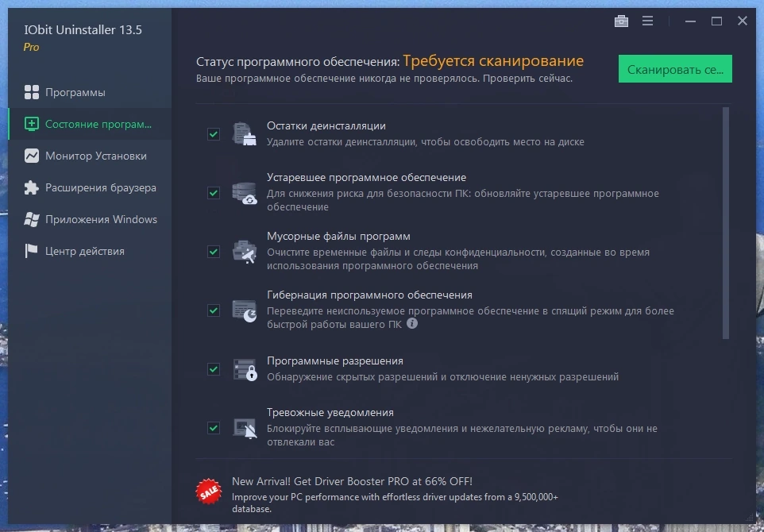Viewport: 764px width, 532px height.
Task: Open the hamburger options menu
Action: coord(647,21)
